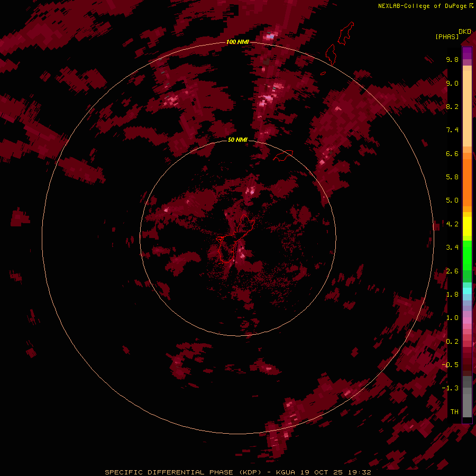Click the peach segment of the color bar
Viewport: 476px width, 476px height.
tap(467, 106)
